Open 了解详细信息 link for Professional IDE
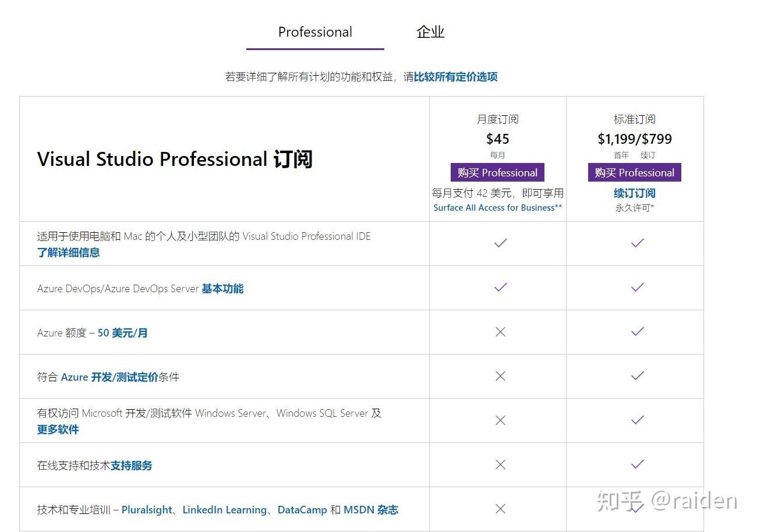 coord(68,253)
